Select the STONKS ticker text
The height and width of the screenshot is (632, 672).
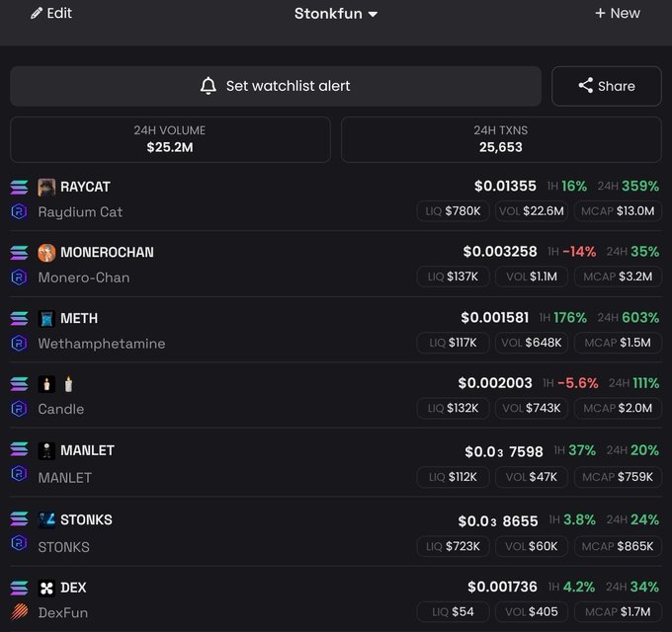(86, 519)
